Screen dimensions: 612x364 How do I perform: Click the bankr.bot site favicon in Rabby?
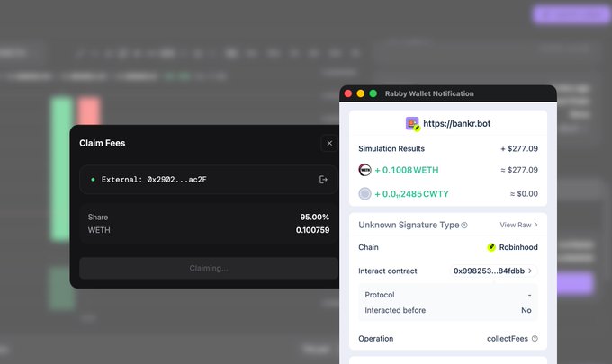[412, 124]
